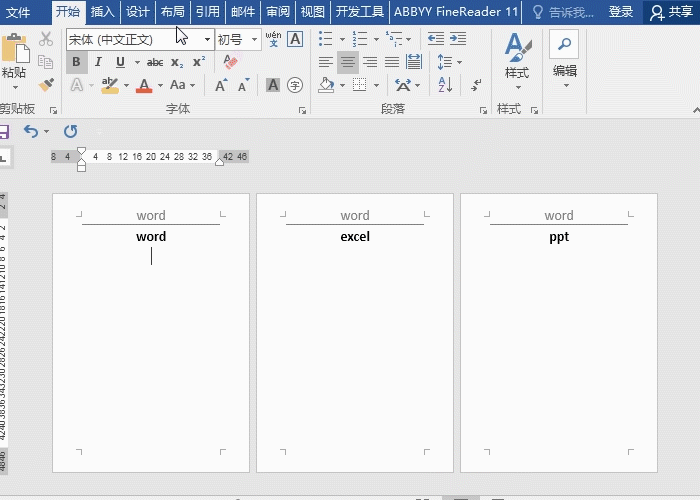This screenshot has height=500, width=700.
Task: Switch to the 视图 ribbon tab
Action: click(x=313, y=12)
